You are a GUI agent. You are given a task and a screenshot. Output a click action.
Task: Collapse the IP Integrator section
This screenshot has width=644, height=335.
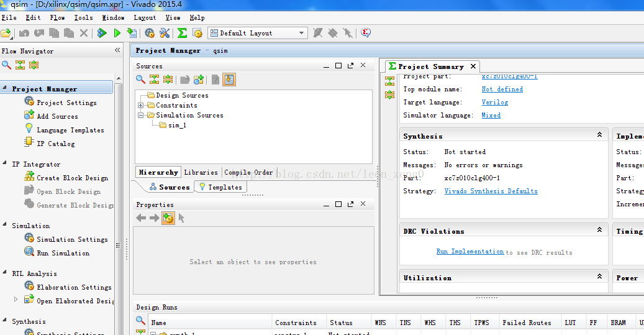click(x=4, y=163)
